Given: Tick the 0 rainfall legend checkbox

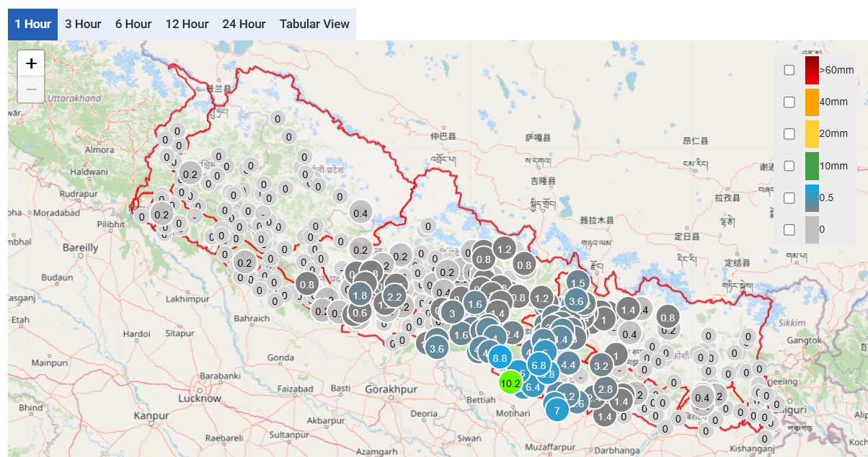Looking at the screenshot, I should pyautogui.click(x=789, y=229).
